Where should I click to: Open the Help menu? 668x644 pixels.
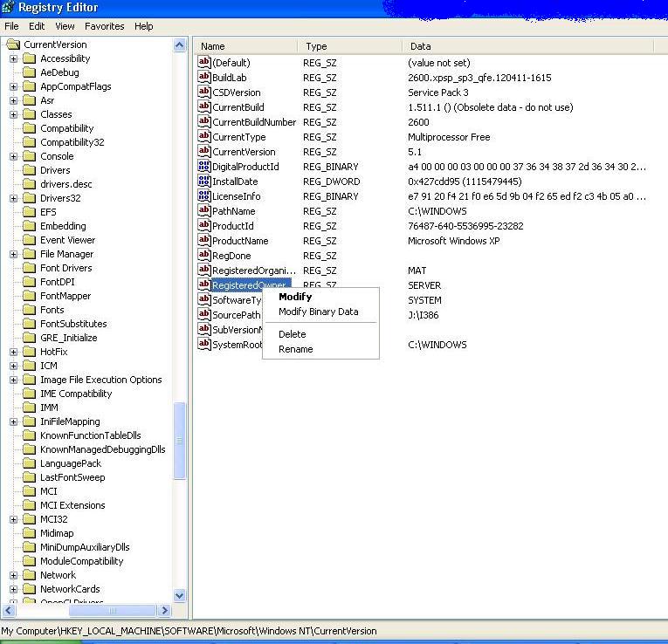pos(143,26)
